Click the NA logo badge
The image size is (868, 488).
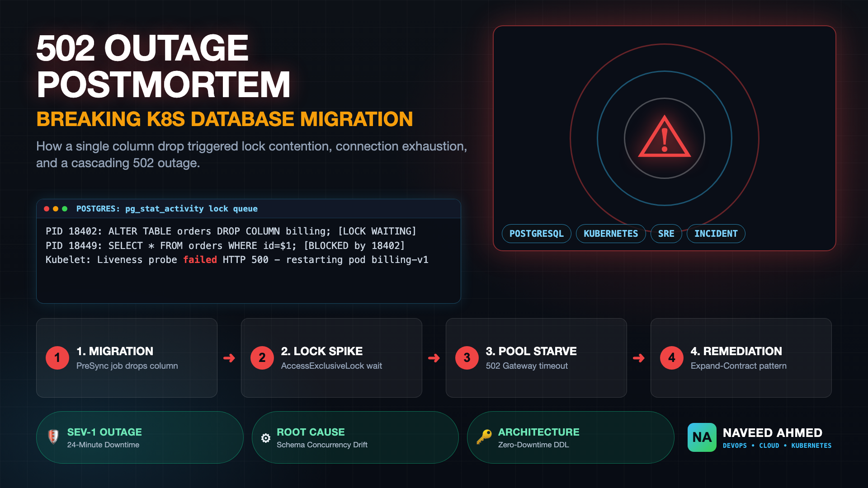point(702,437)
